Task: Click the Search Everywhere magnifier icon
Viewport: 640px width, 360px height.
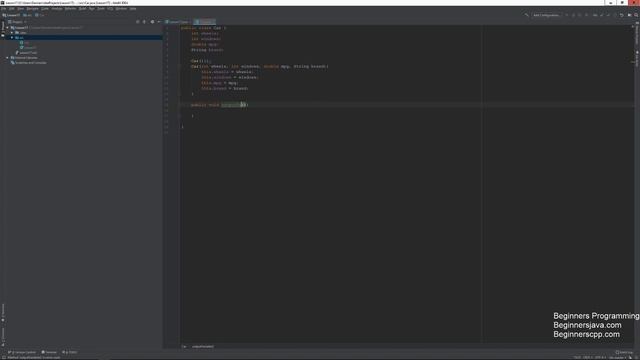Action: pos(636,15)
